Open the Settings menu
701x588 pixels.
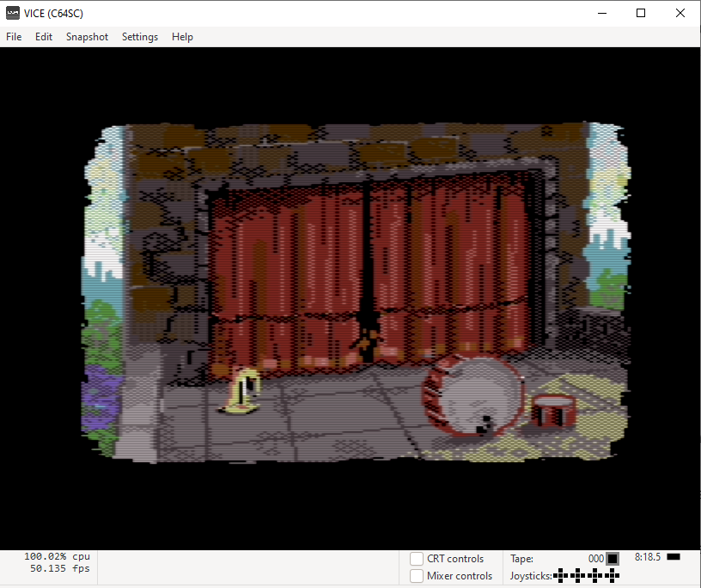click(x=140, y=37)
